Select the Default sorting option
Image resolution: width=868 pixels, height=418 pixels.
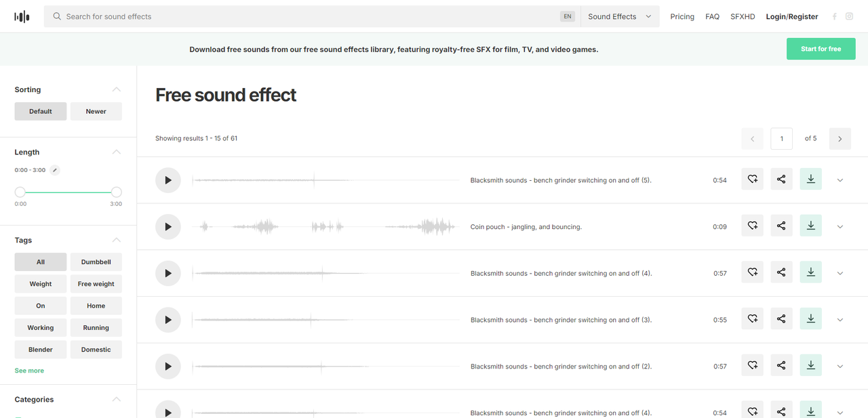(x=41, y=111)
